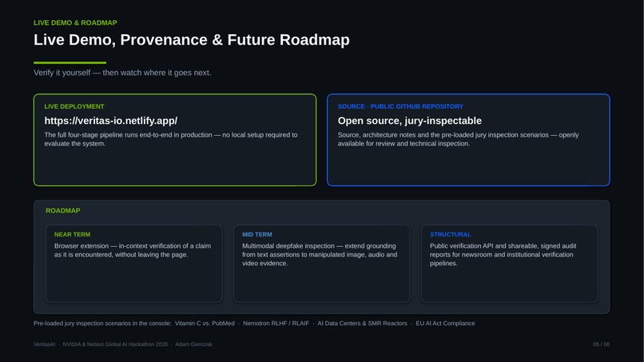Click the 'LIVE DEMO & ROADMAP' header label
The width and height of the screenshot is (644, 362).
point(75,22)
